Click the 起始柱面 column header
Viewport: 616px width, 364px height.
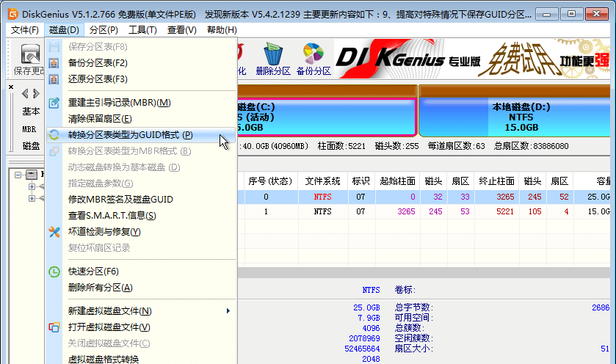click(397, 181)
